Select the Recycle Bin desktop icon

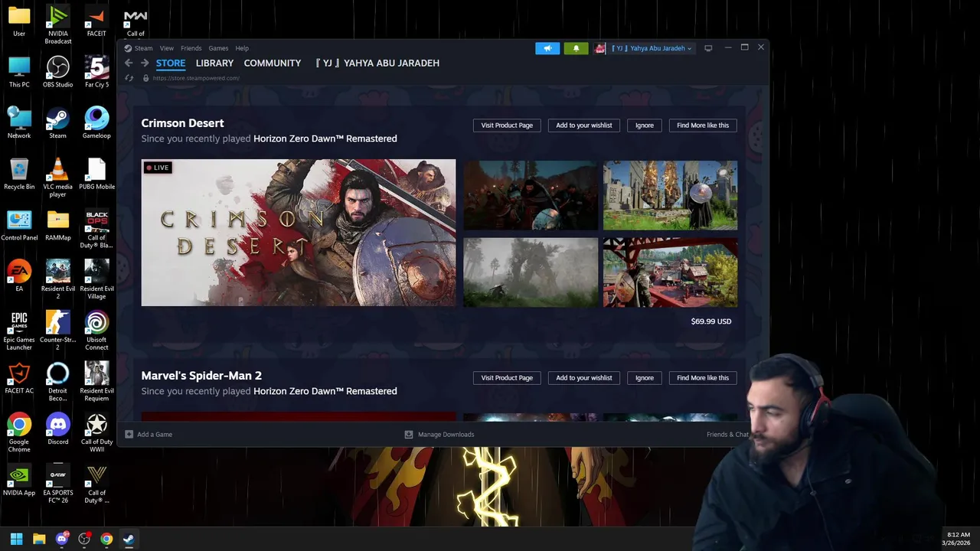(x=19, y=174)
